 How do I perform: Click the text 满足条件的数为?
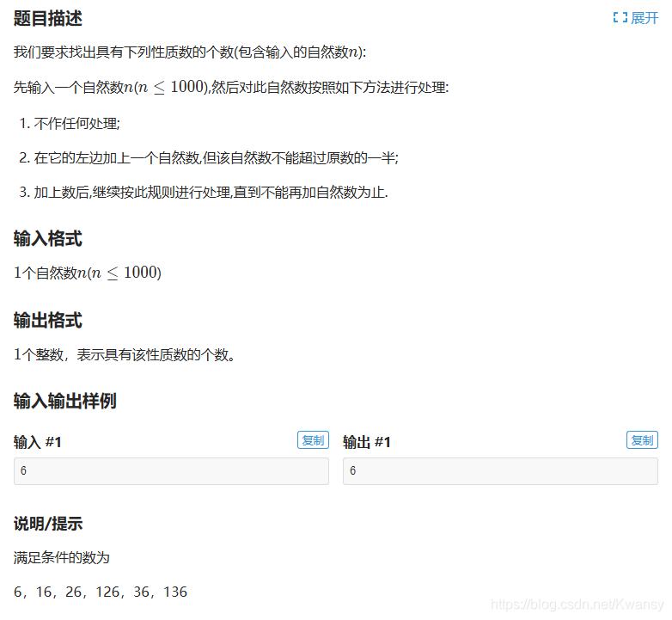62,558
